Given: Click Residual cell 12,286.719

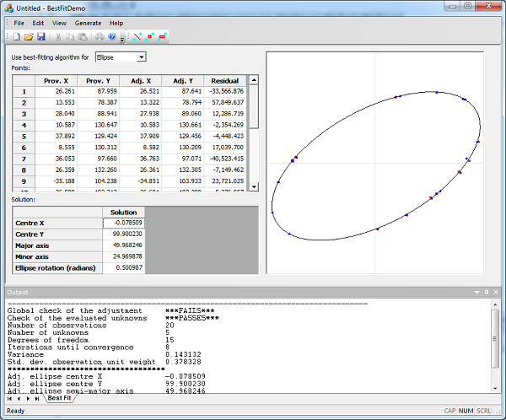Looking at the screenshot, I should coord(225,114).
